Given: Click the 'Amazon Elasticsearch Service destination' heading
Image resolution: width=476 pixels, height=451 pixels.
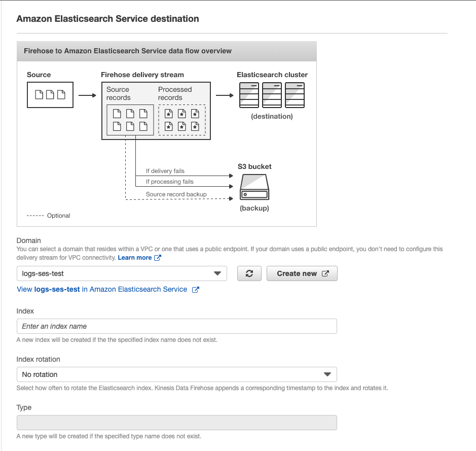Looking at the screenshot, I should [108, 19].
